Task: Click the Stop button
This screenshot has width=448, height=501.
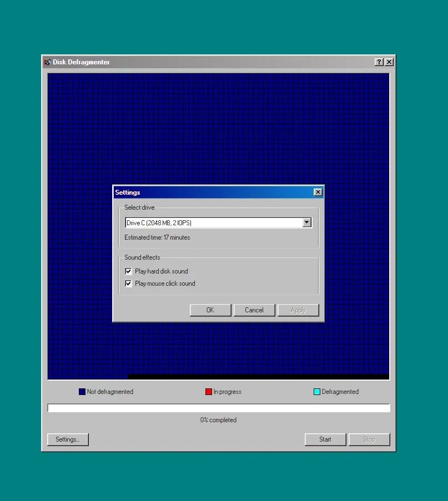Action: [x=369, y=439]
